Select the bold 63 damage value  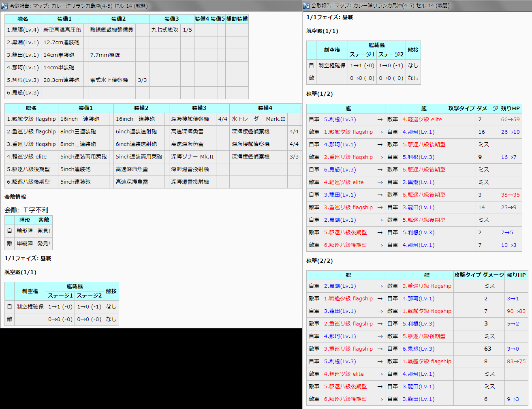487,349
